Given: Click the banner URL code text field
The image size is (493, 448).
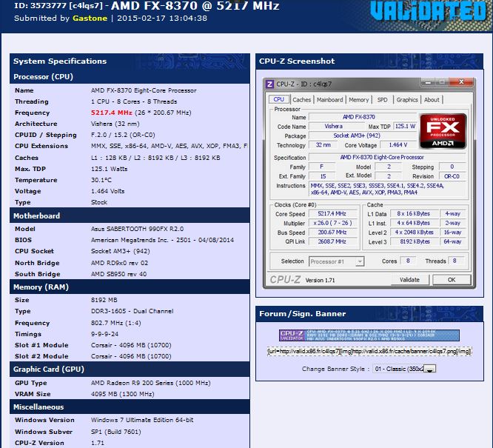Looking at the screenshot, I should (369, 352).
